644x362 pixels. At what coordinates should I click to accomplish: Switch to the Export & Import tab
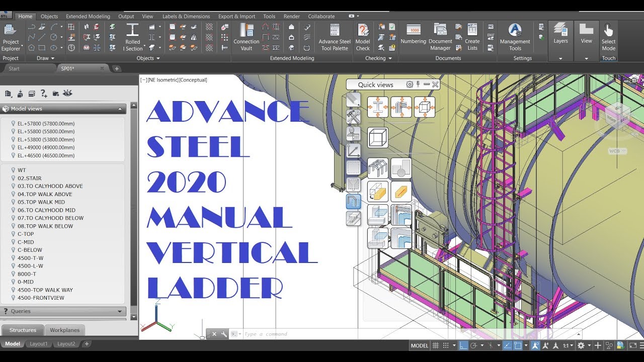tap(236, 16)
